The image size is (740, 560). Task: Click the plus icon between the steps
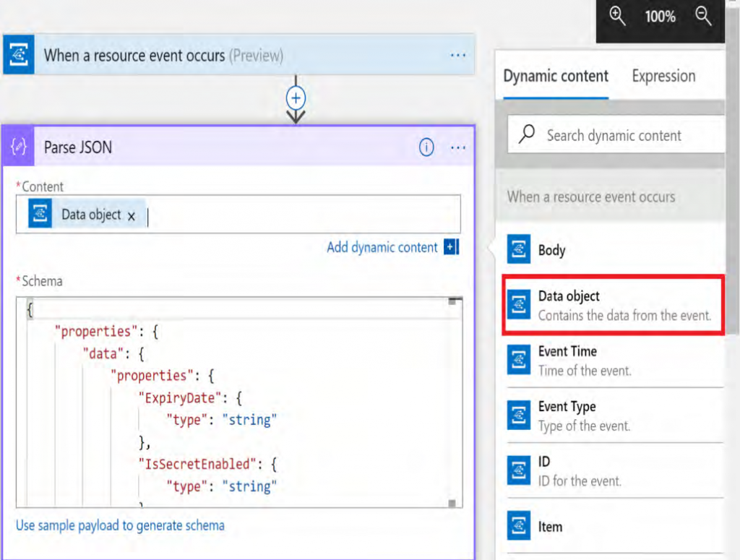pyautogui.click(x=296, y=98)
